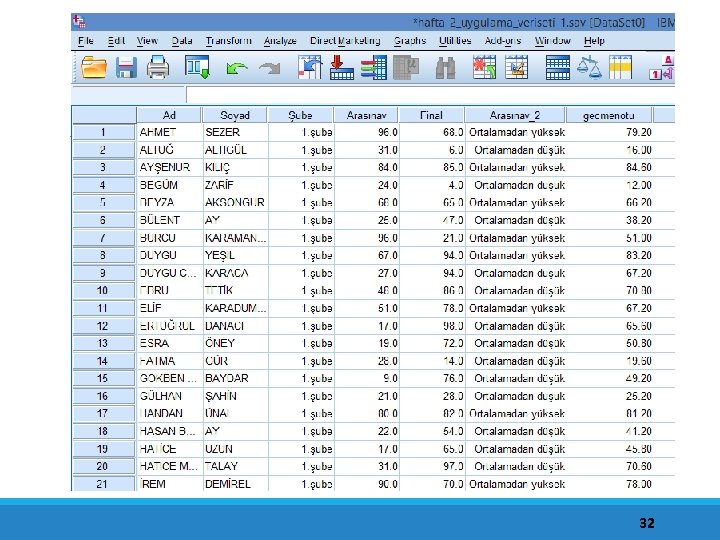Screen dimensions: 720x540
Task: Open the Help menu
Action: (594, 41)
